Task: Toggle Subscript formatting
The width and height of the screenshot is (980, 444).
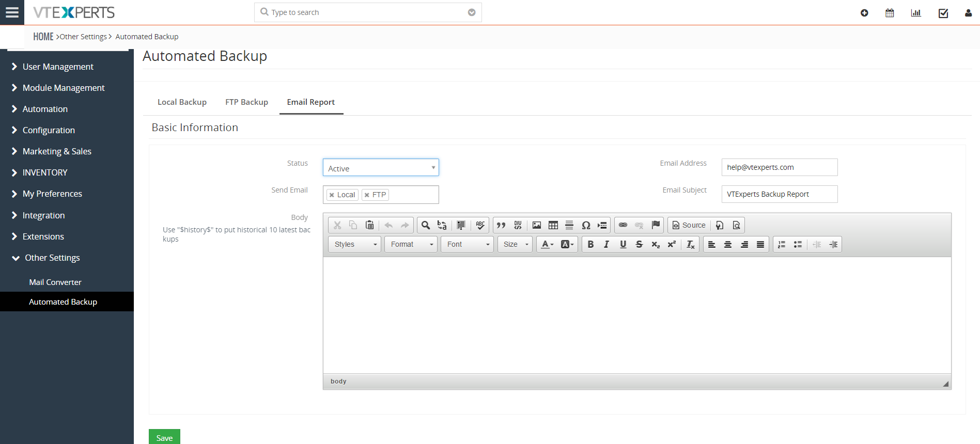Action: point(656,244)
